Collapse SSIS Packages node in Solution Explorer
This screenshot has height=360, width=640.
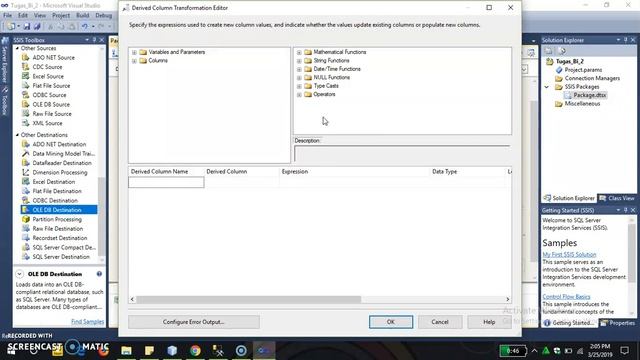click(547, 87)
